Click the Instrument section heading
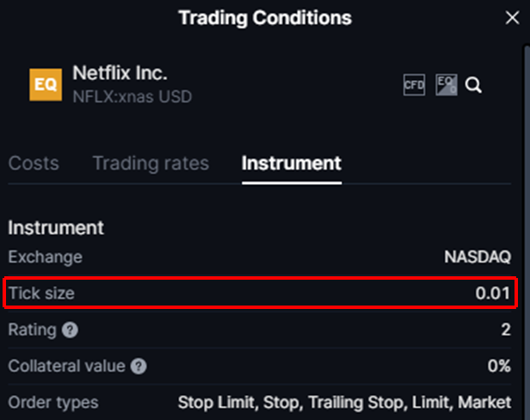530x420 pixels. pos(56,228)
